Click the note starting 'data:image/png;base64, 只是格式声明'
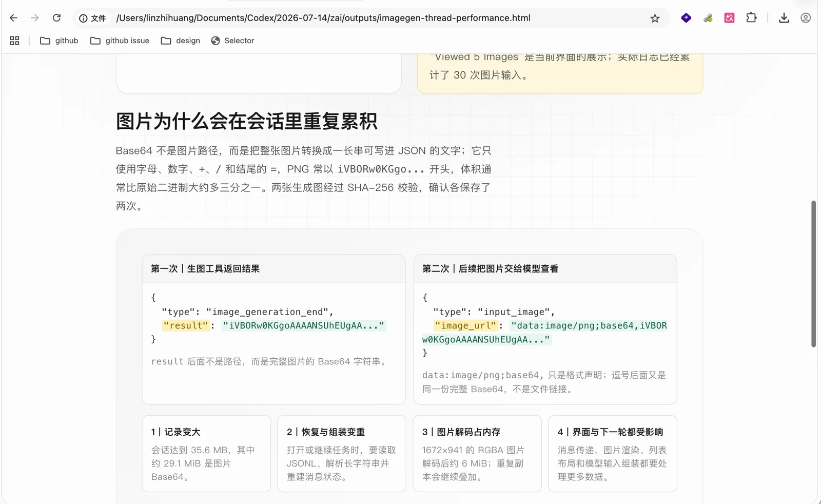Viewport: 821px width, 504px height. point(544,382)
